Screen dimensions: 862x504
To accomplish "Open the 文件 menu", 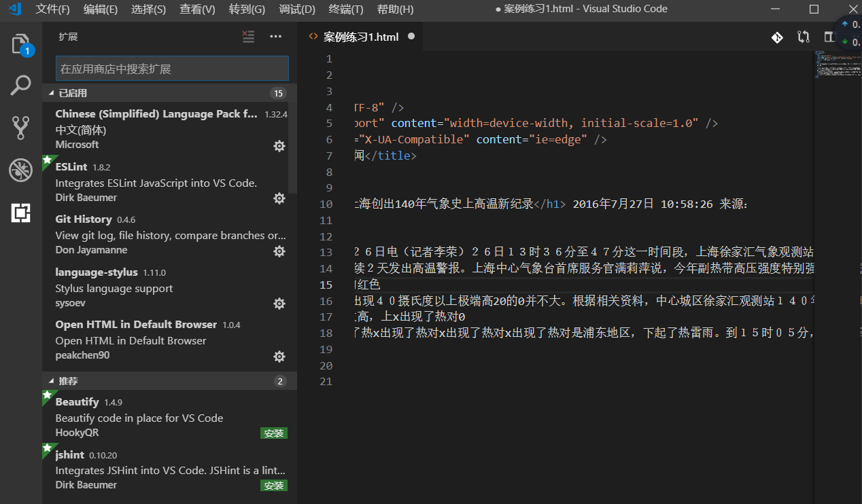I will (x=52, y=10).
